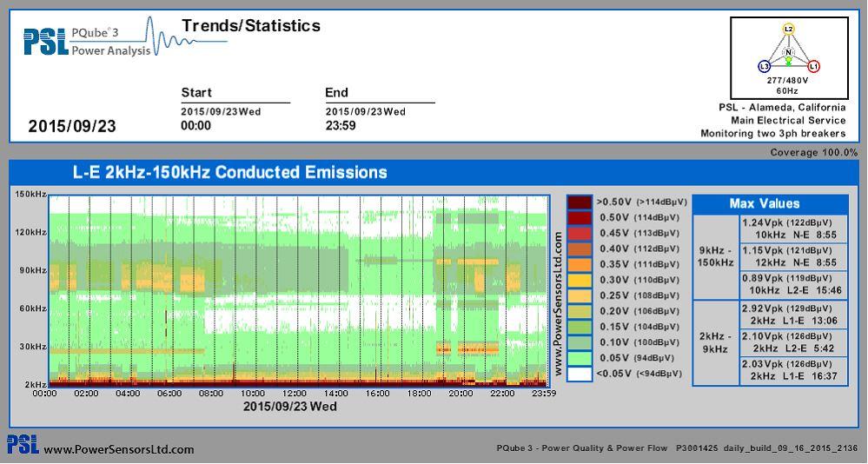Screen dimensions: 868x464
Task: Click the Max Values table header
Action: pos(769,203)
